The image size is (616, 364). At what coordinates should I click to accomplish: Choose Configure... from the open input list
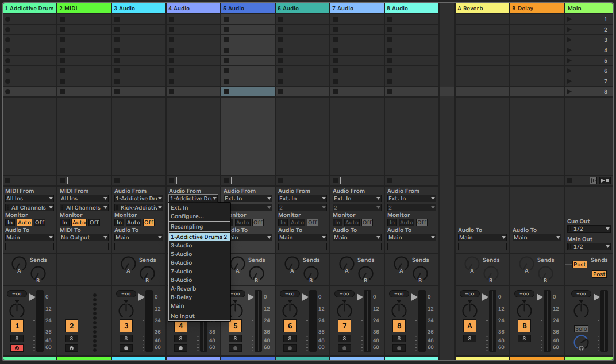[x=199, y=216]
